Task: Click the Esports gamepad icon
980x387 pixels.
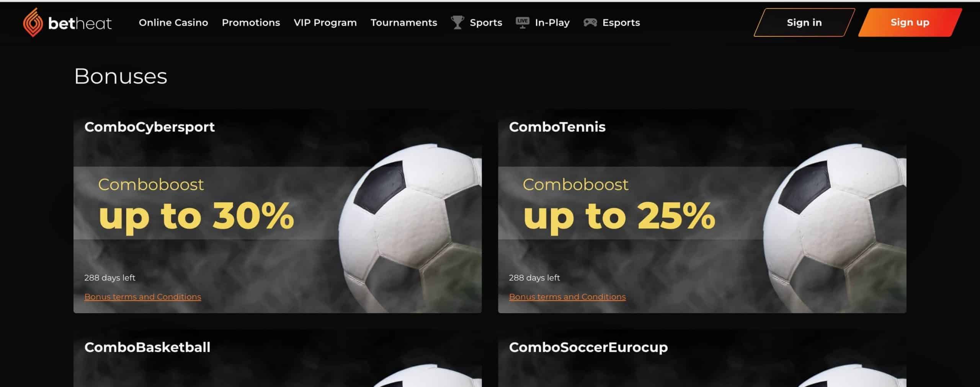Action: click(x=590, y=23)
